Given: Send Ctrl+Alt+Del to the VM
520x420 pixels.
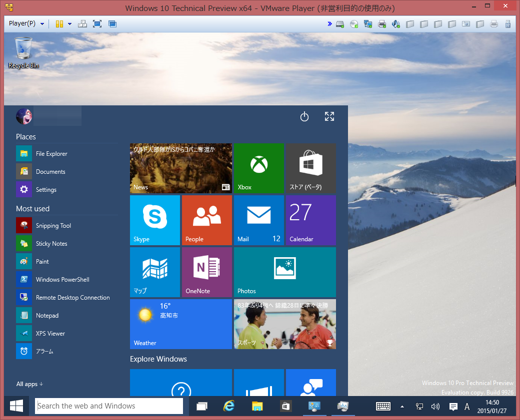Looking at the screenshot, I should point(82,24).
